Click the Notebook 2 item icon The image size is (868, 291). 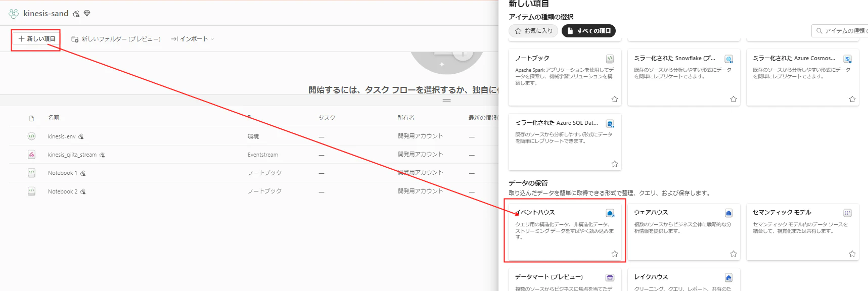tap(31, 191)
